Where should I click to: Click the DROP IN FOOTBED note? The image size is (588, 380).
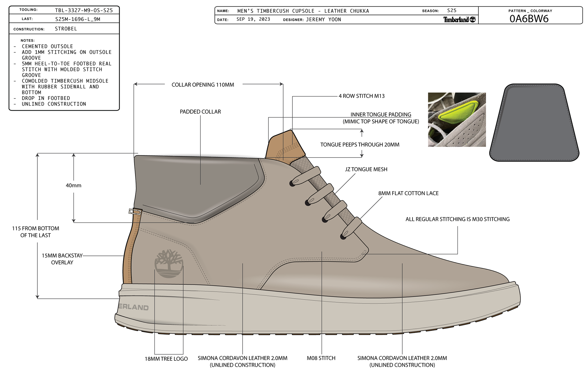46,98
